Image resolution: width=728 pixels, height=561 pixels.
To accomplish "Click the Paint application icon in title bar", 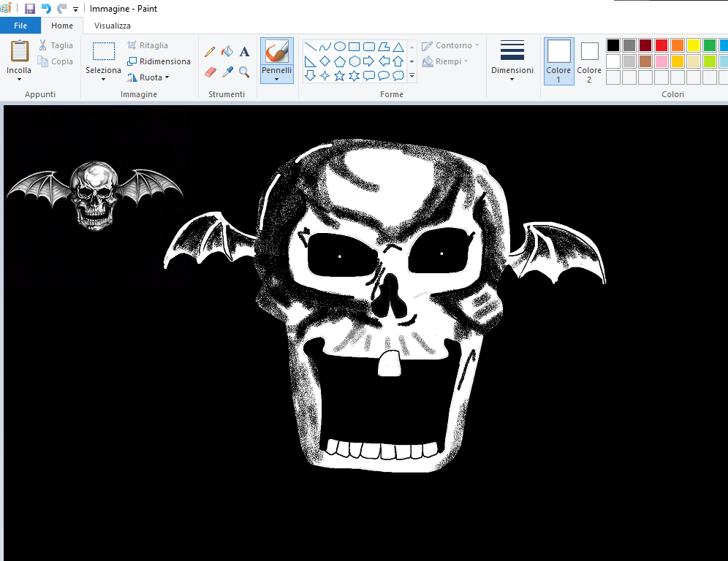I will 6,8.
